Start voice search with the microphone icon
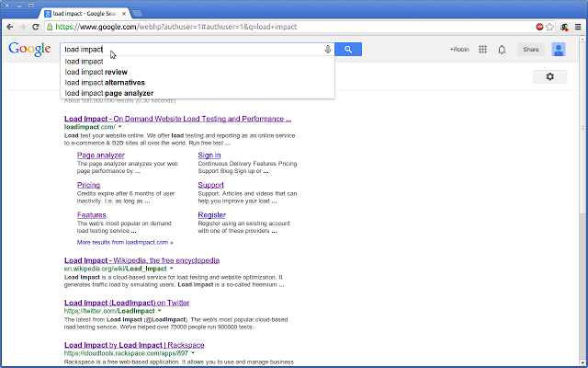 [x=328, y=49]
